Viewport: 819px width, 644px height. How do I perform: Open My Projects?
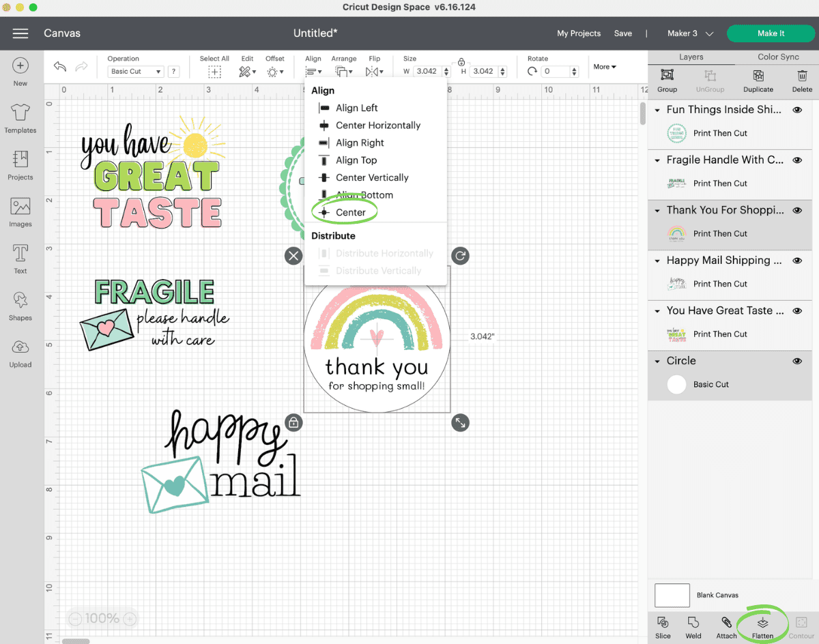click(579, 33)
